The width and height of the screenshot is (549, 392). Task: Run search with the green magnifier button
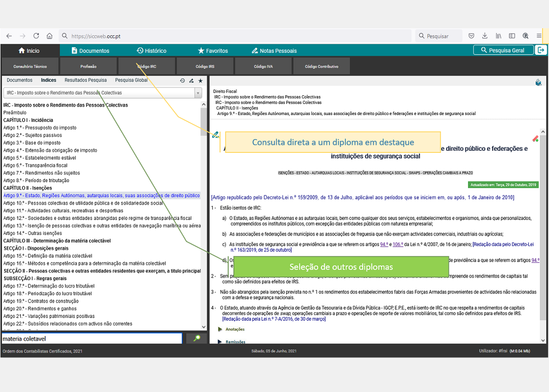click(x=197, y=338)
